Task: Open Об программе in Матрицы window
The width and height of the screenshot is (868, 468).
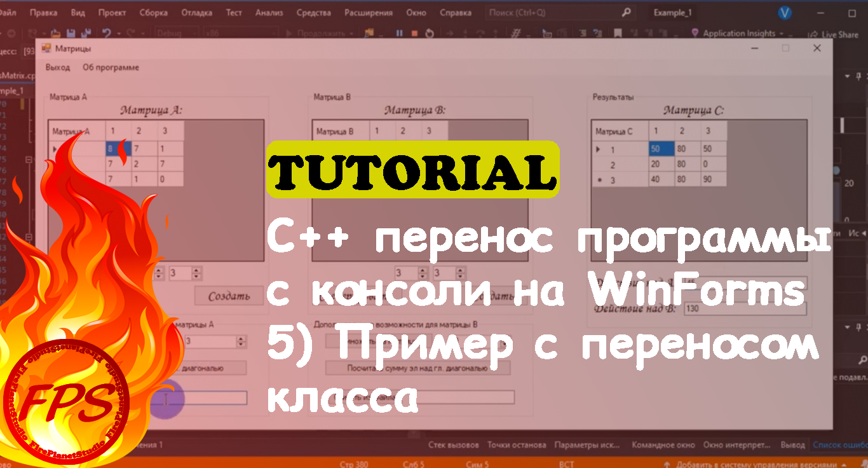Action: (x=111, y=67)
